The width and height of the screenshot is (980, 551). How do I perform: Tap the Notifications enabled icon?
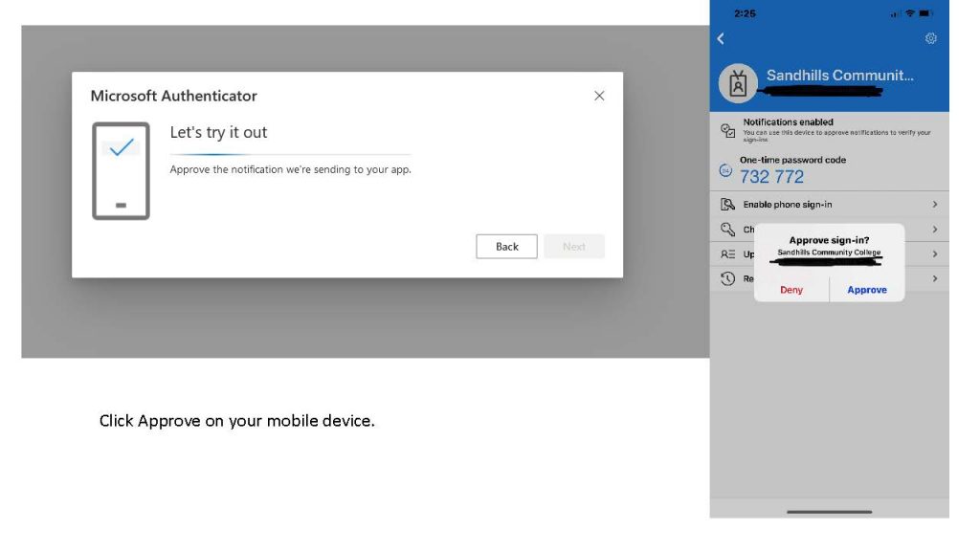(x=727, y=130)
